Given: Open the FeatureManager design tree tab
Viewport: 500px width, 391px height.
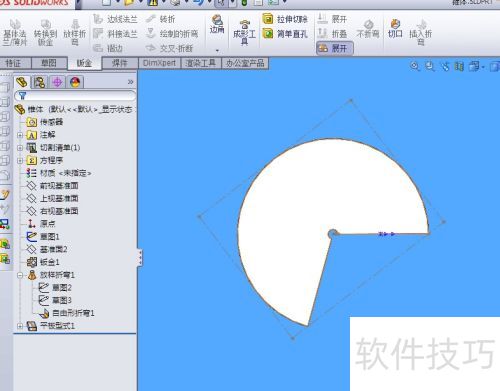Looking at the screenshot, I should click(22, 82).
